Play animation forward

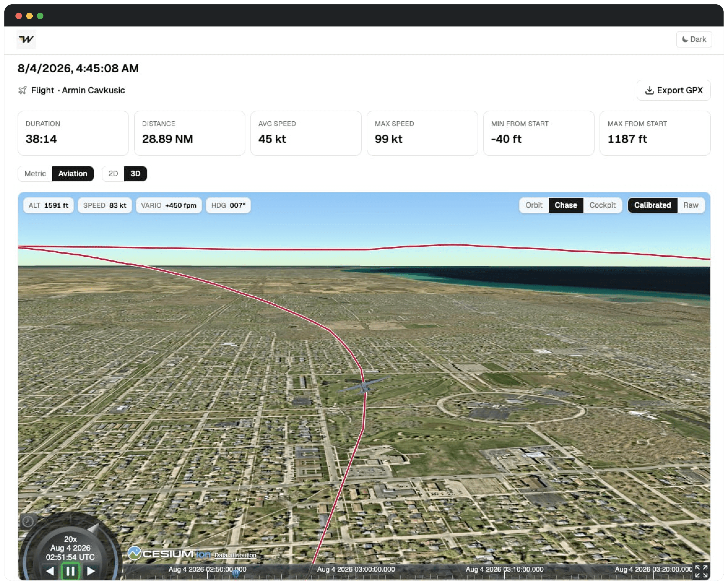[90, 571]
